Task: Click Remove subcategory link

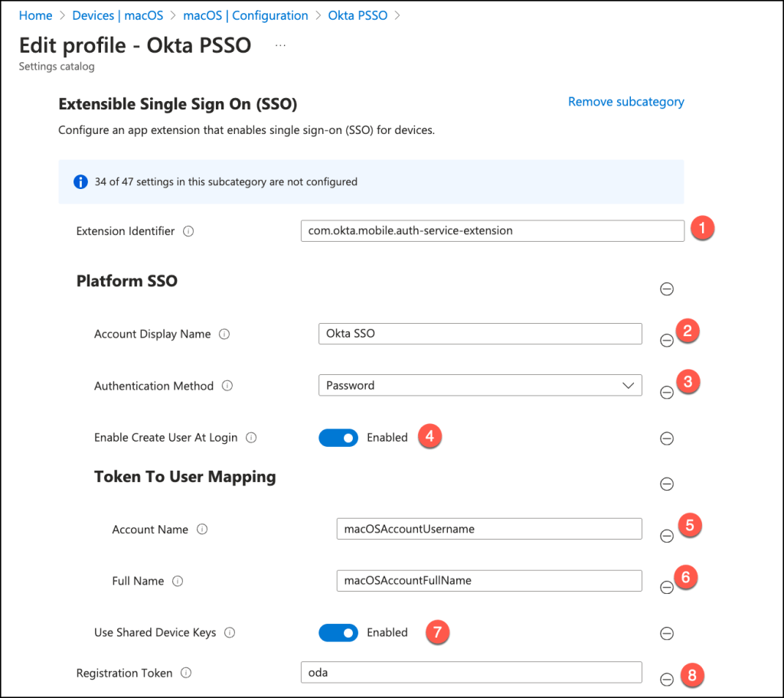Action: (626, 102)
